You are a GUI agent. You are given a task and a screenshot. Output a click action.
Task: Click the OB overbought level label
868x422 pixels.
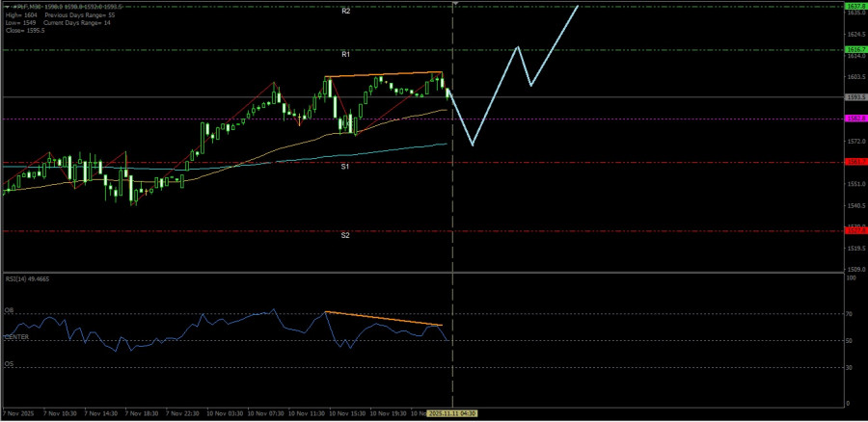(9, 310)
